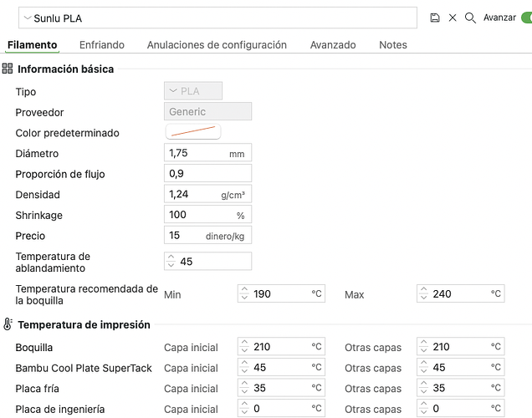Click Placa fría Otras capas 35 field
This screenshot has width=532, height=418.
tap(461, 388)
